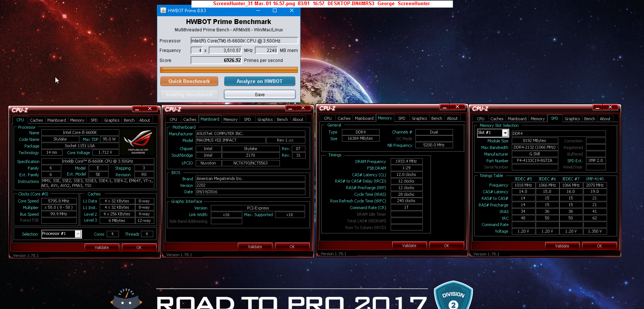Click Validate in CPU-Z Mainboard window
644x309 pixels.
point(255,247)
